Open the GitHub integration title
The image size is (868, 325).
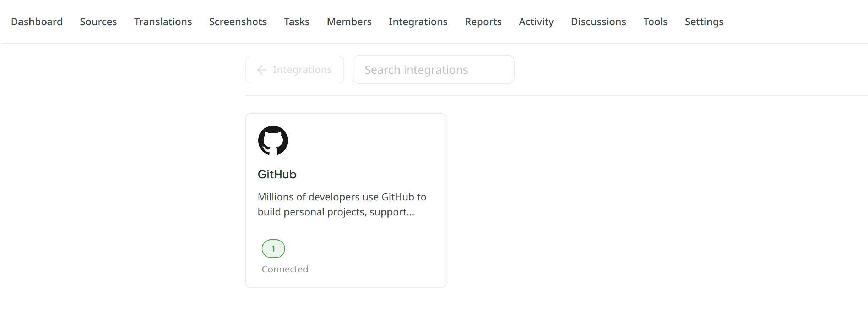277,175
